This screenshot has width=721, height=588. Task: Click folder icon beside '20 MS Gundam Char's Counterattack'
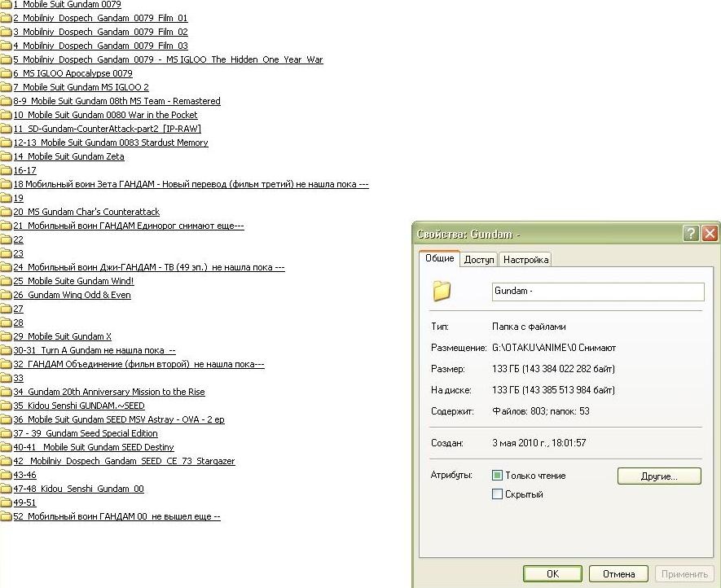pos(6,212)
